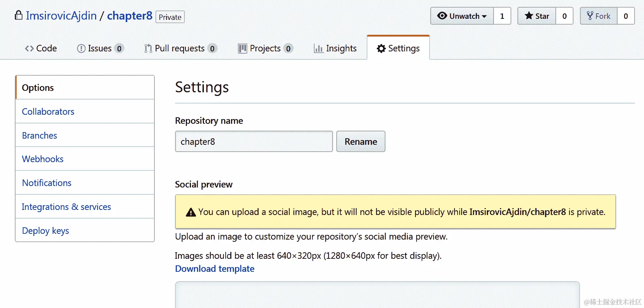
Task: Open the Projects tab
Action: point(265,48)
